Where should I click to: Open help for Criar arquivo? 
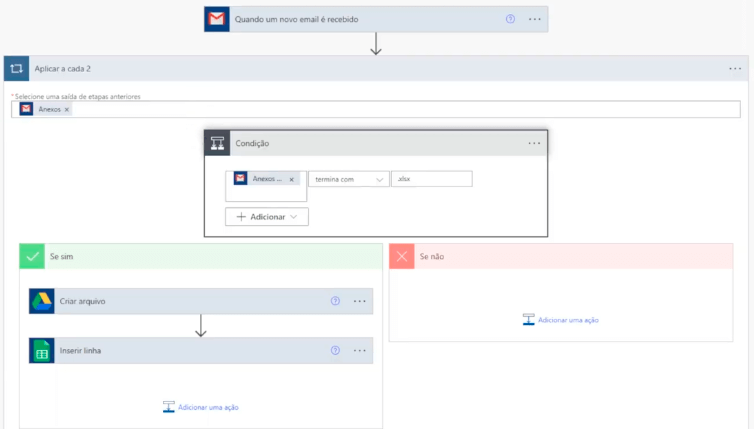[x=335, y=301]
